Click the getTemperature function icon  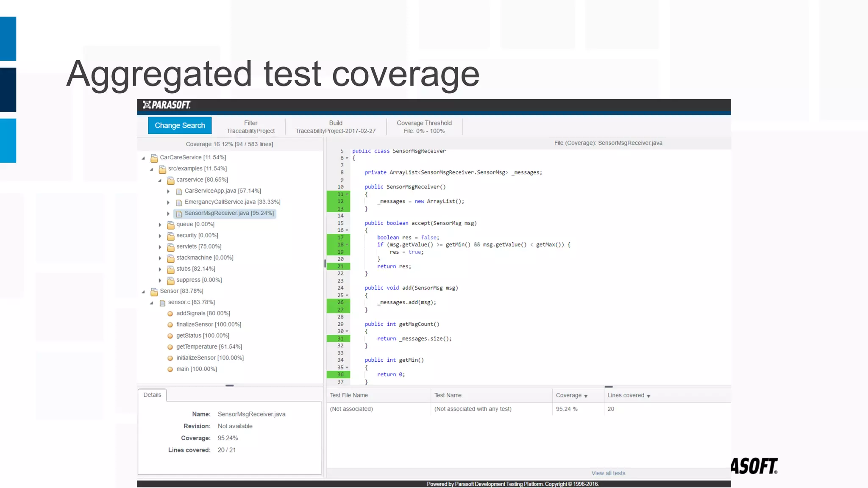(x=170, y=347)
